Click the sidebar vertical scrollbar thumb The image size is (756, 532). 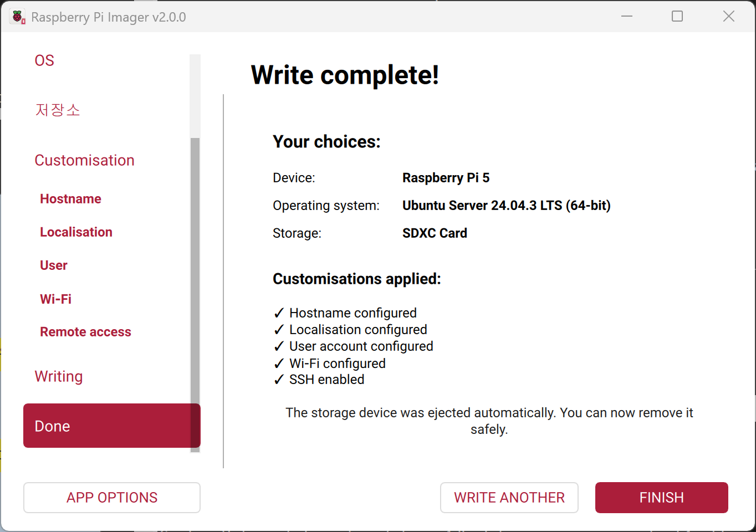click(x=195, y=294)
